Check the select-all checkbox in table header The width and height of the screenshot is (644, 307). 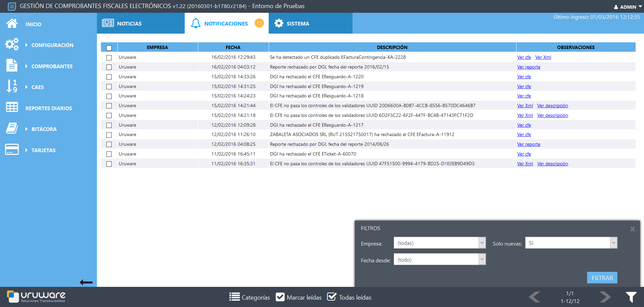(x=109, y=48)
